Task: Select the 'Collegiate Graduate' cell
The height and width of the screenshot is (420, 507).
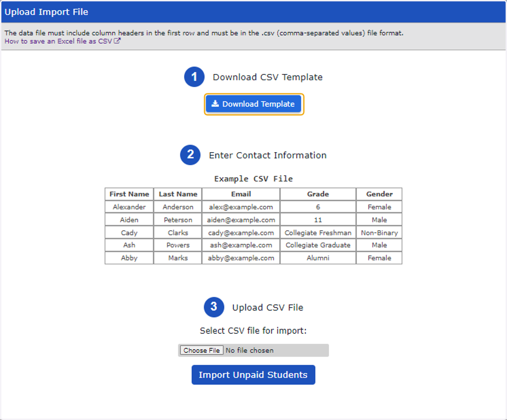Action: pos(318,245)
